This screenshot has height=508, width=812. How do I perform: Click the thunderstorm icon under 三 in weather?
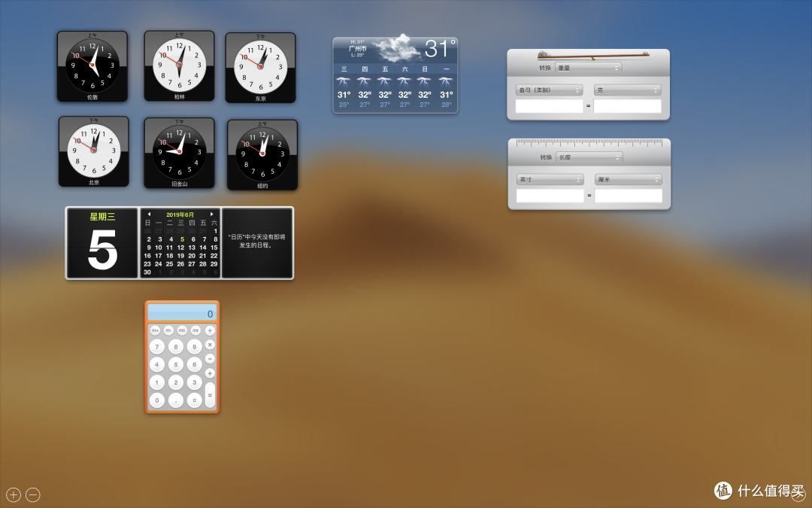[x=344, y=82]
